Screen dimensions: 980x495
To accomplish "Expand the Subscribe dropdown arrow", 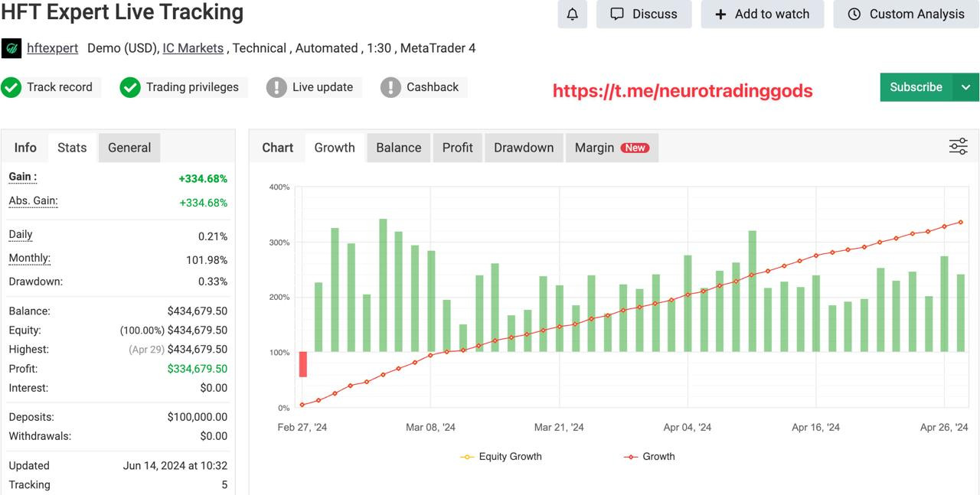I will click(x=965, y=87).
